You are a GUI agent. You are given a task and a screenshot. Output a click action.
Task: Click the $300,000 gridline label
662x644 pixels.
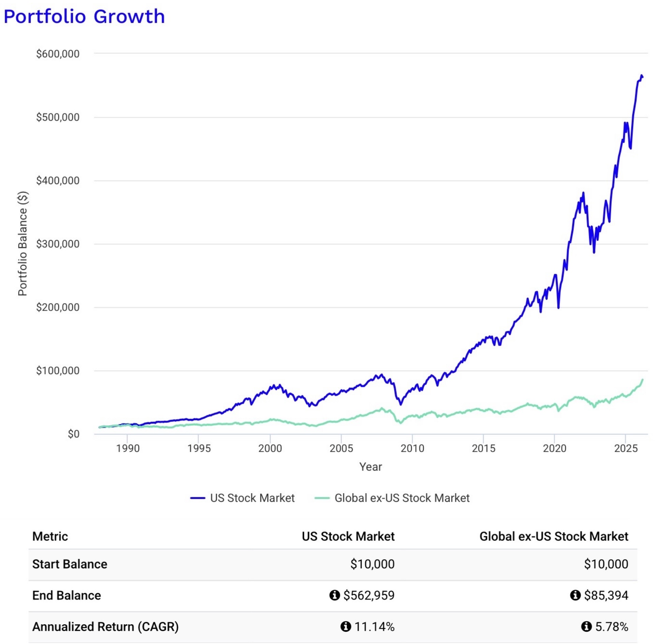(58, 244)
